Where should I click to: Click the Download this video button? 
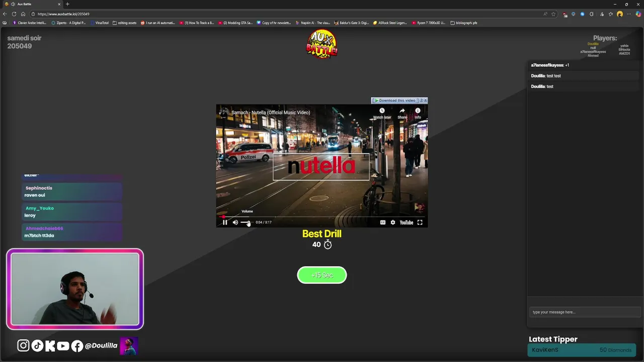point(395,101)
